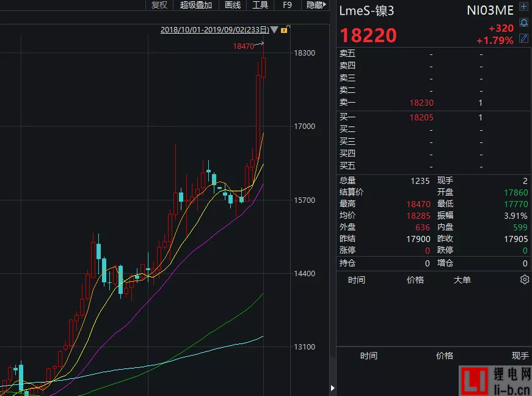Click the 18470 high price marker on chart
The height and width of the screenshot is (396, 532).
click(x=243, y=46)
